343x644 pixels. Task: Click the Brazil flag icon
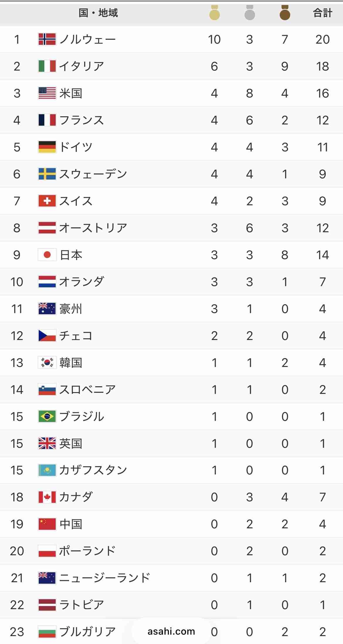click(47, 416)
